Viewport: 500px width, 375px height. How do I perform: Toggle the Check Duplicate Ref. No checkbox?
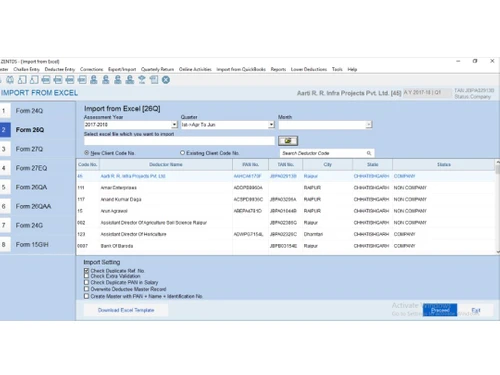(x=87, y=271)
